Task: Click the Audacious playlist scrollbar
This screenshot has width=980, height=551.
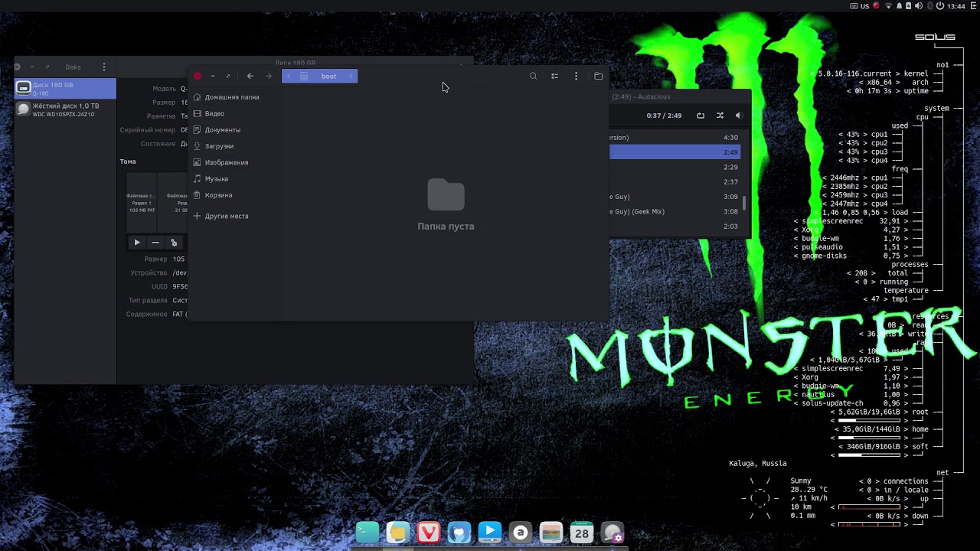Action: [x=744, y=202]
